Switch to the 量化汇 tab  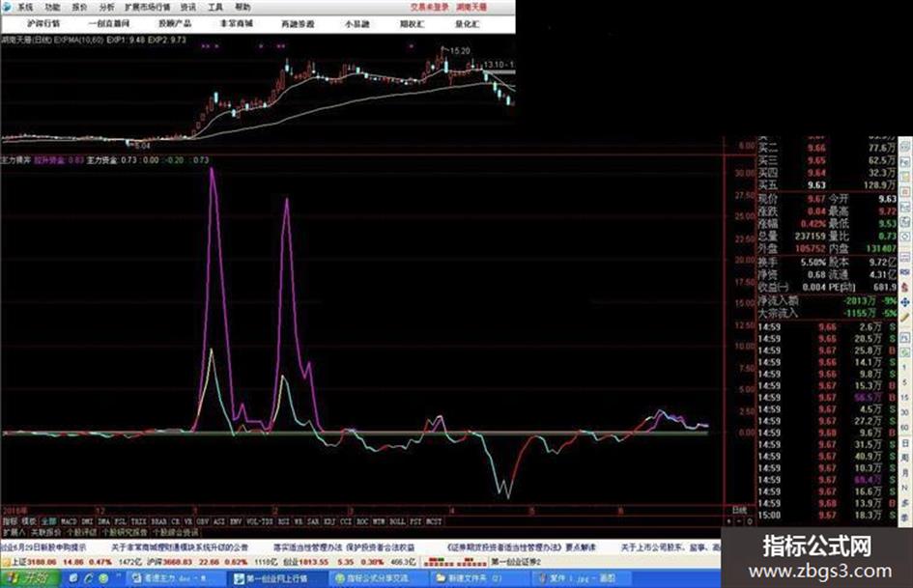click(467, 24)
